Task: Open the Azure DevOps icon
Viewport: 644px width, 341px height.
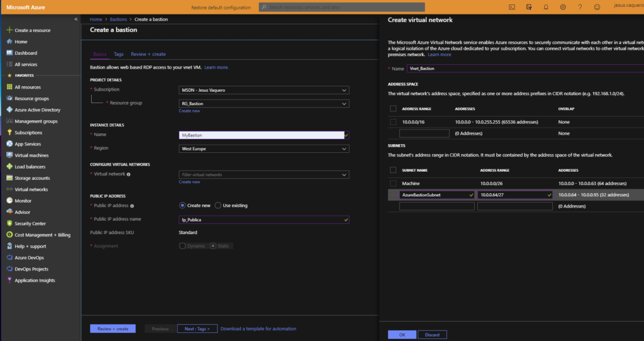Action: tap(9, 257)
